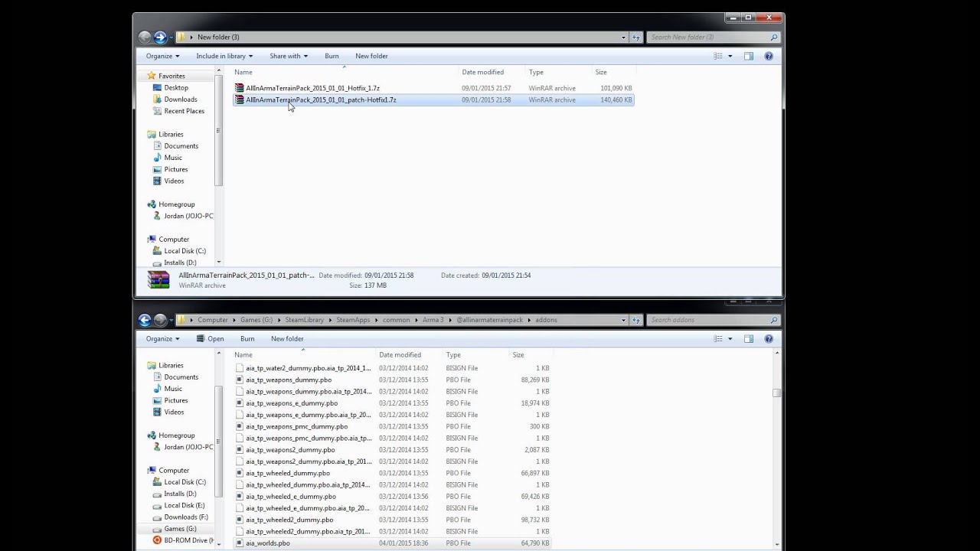The image size is (980, 551).
Task: Change view icon in New folder (3) window
Action: (718, 56)
